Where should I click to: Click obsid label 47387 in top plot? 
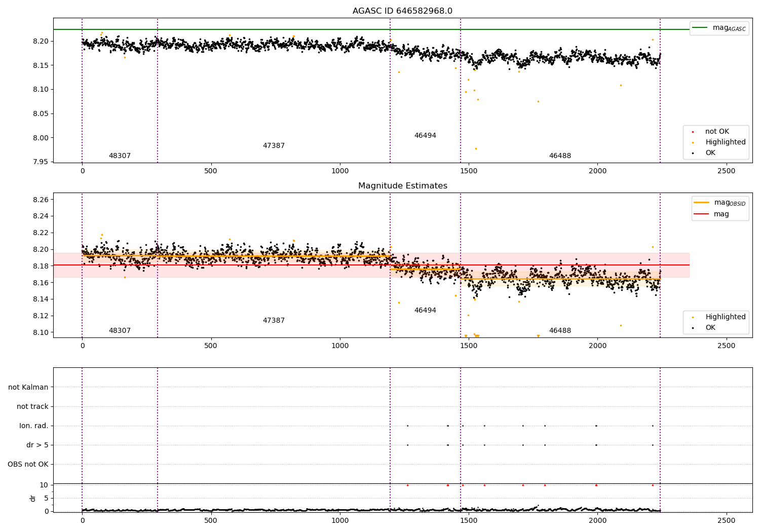(x=274, y=146)
